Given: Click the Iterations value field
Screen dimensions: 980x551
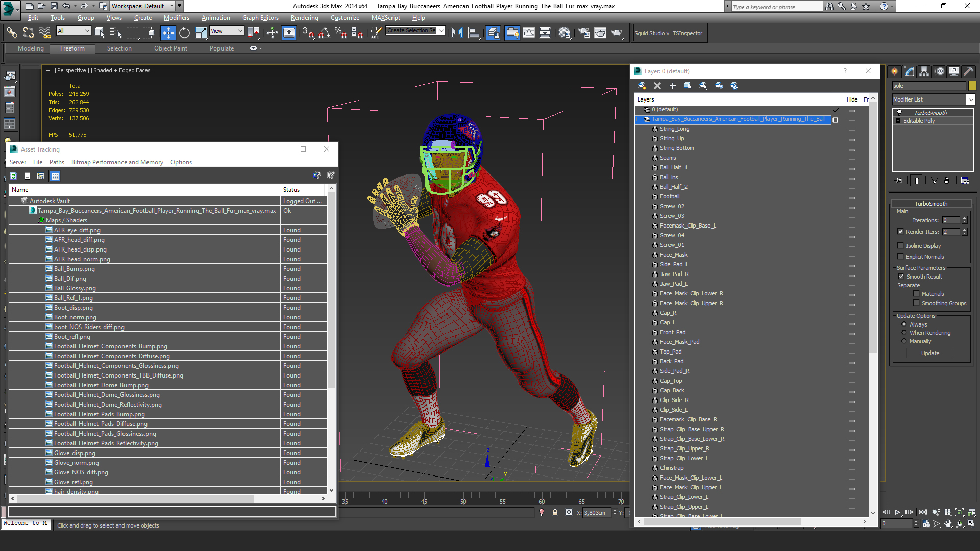Looking at the screenshot, I should pyautogui.click(x=951, y=220).
